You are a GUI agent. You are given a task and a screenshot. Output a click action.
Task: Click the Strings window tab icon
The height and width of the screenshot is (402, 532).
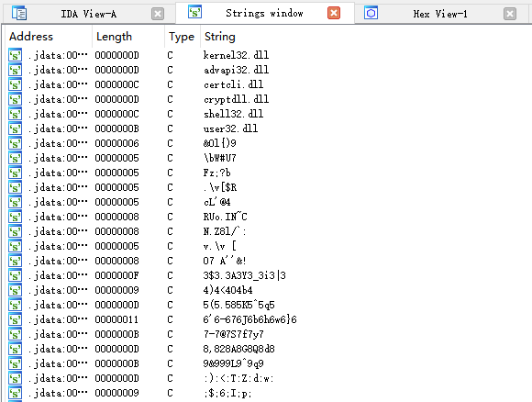coord(194,12)
